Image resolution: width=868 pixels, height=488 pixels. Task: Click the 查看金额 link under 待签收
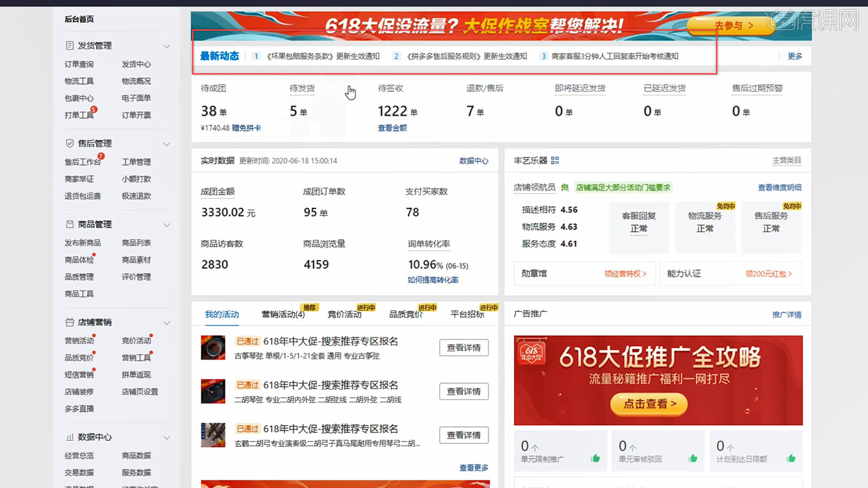(x=392, y=128)
